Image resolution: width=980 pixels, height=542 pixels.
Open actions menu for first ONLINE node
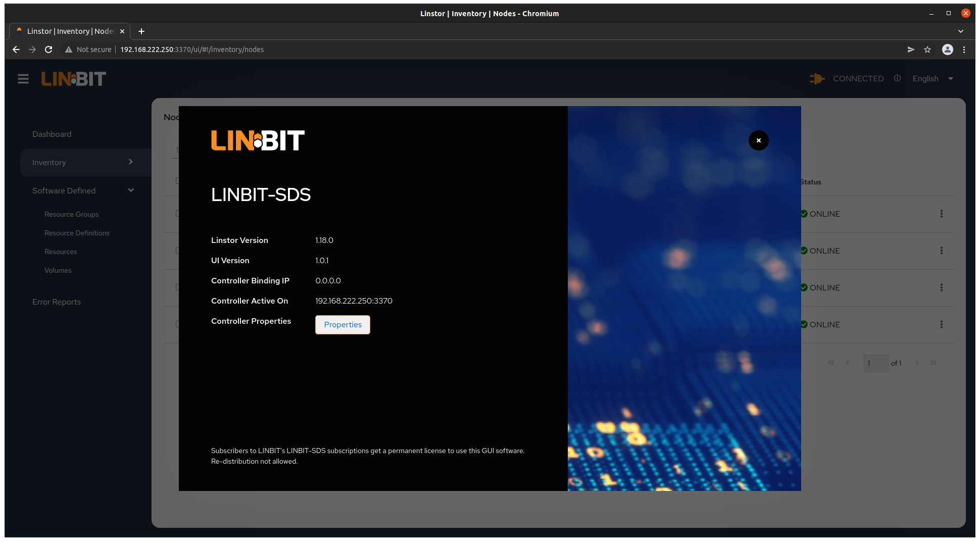(x=941, y=214)
